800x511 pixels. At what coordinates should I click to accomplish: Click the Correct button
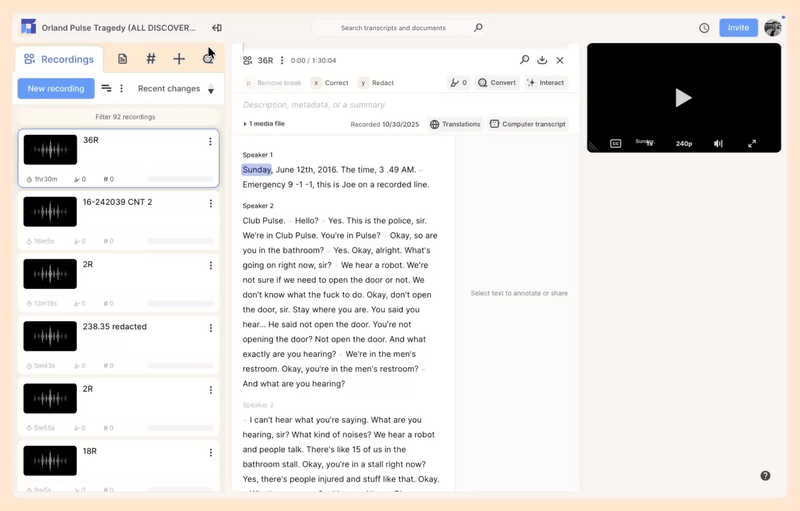click(x=331, y=83)
